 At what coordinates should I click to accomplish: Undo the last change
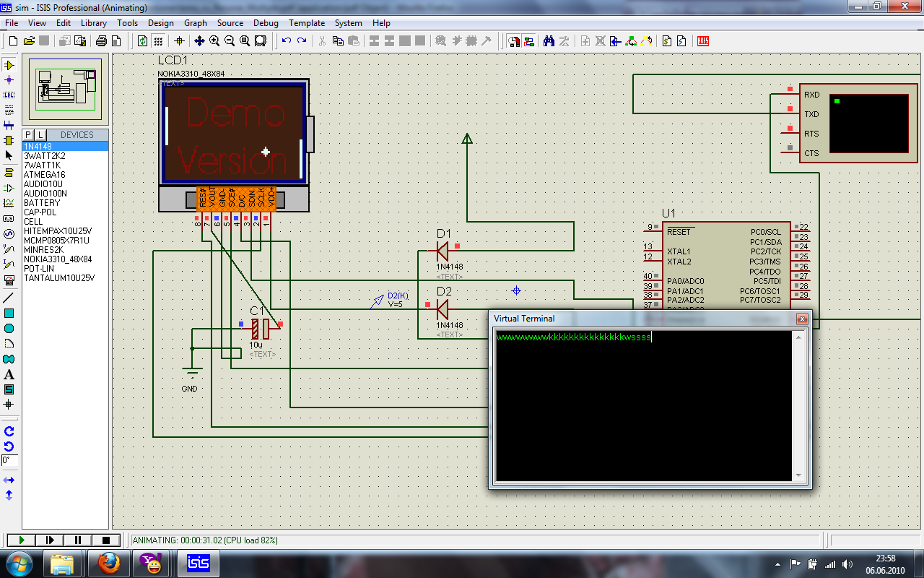point(287,41)
